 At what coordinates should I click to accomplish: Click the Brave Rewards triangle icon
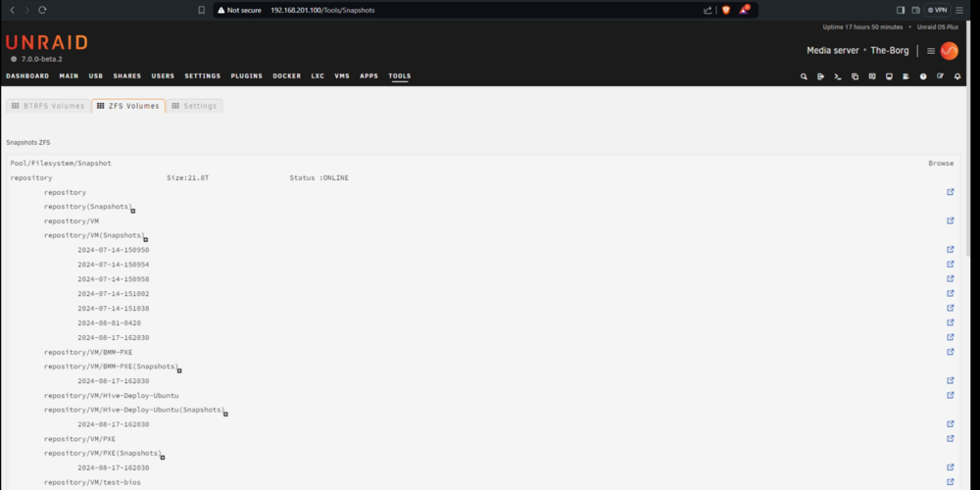pos(744,10)
